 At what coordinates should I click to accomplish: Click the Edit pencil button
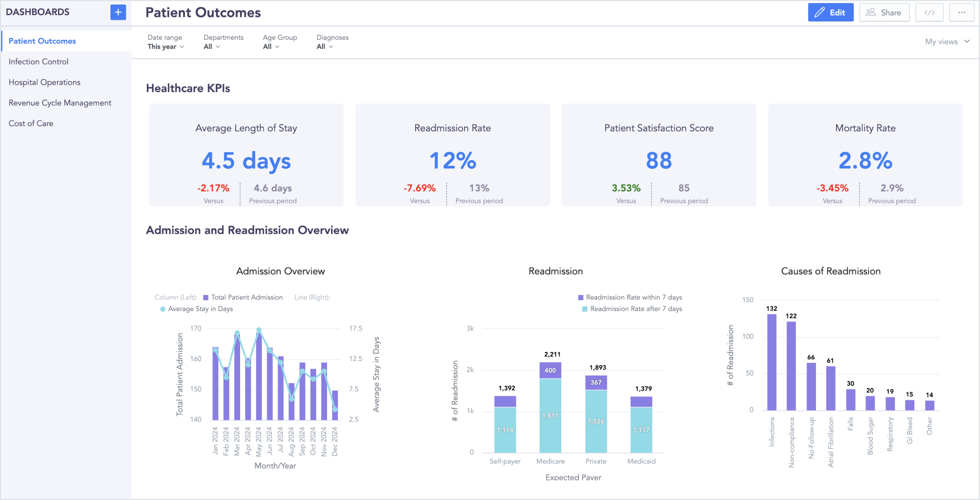830,12
